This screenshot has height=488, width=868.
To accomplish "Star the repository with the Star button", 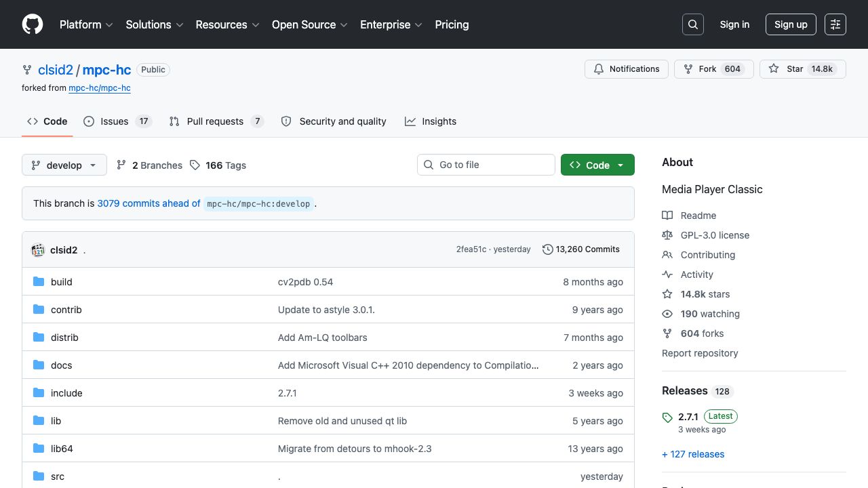I will pos(803,69).
